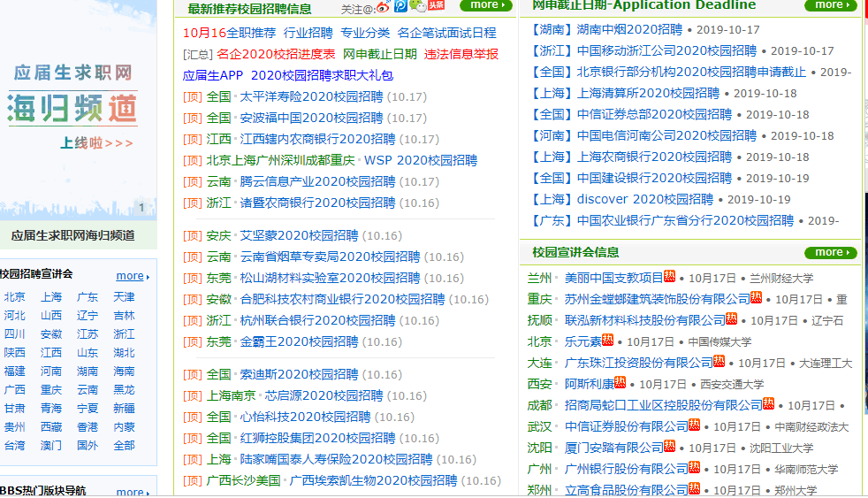The image size is (868, 498).
Task: Open 乐元素 campus talk link
Action: tap(582, 341)
